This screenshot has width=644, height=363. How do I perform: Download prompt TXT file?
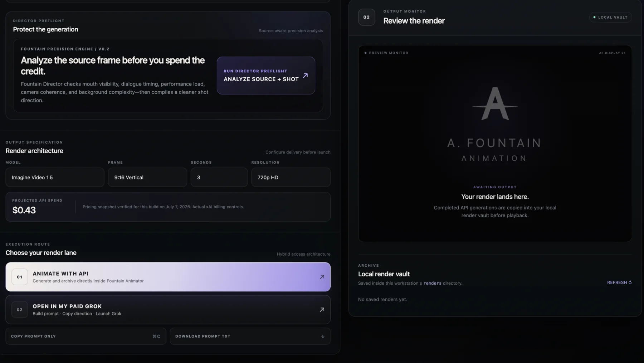[250, 336]
